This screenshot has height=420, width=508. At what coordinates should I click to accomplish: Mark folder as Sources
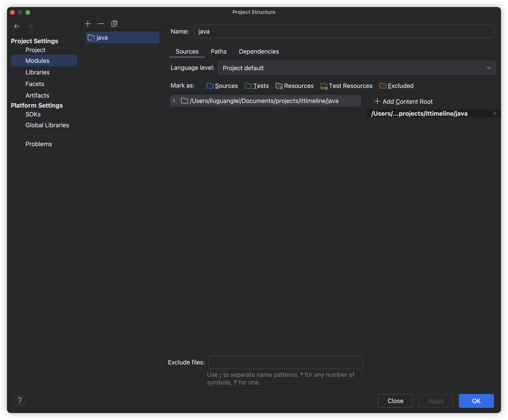[x=222, y=86]
